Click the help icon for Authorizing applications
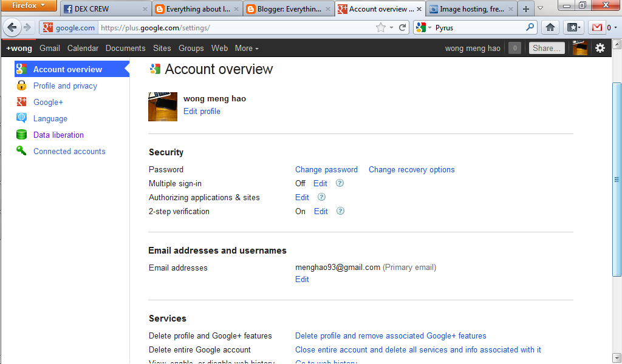The image size is (622, 364). pos(321,197)
